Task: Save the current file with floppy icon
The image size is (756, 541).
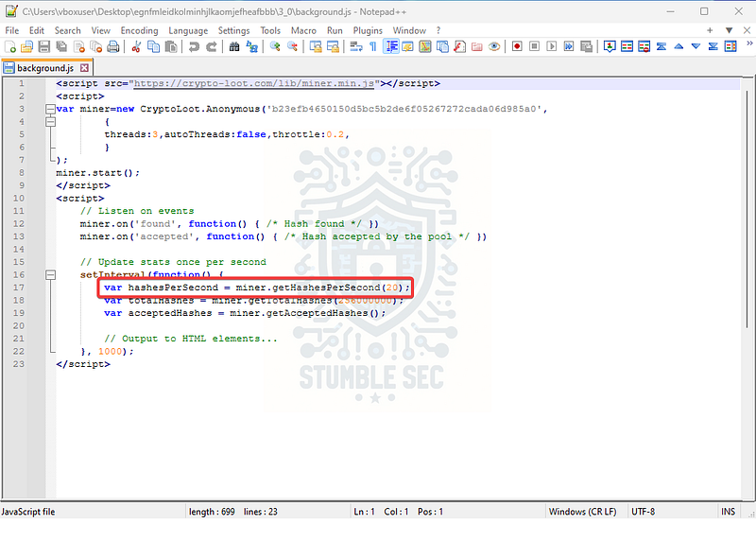Action: coord(44,46)
